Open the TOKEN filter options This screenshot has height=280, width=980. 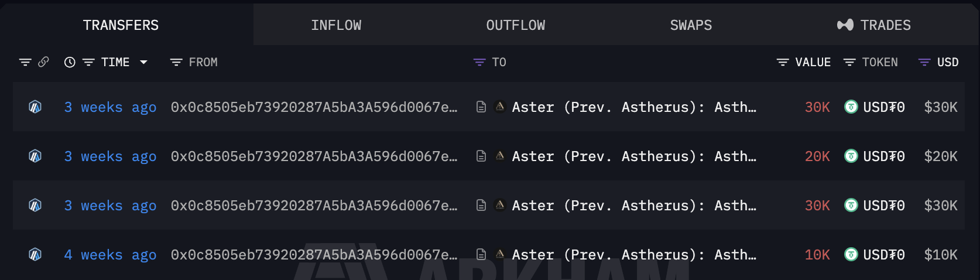point(849,62)
